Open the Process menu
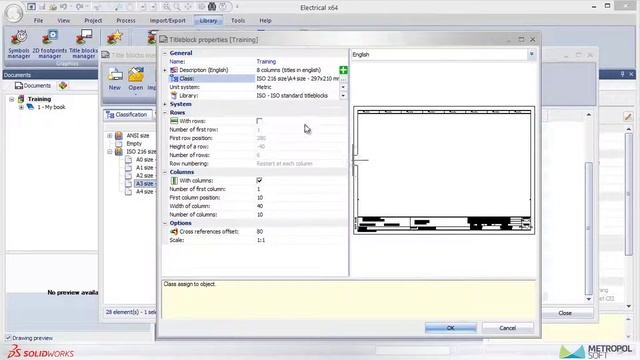This screenshot has width=640, height=360. click(126, 20)
